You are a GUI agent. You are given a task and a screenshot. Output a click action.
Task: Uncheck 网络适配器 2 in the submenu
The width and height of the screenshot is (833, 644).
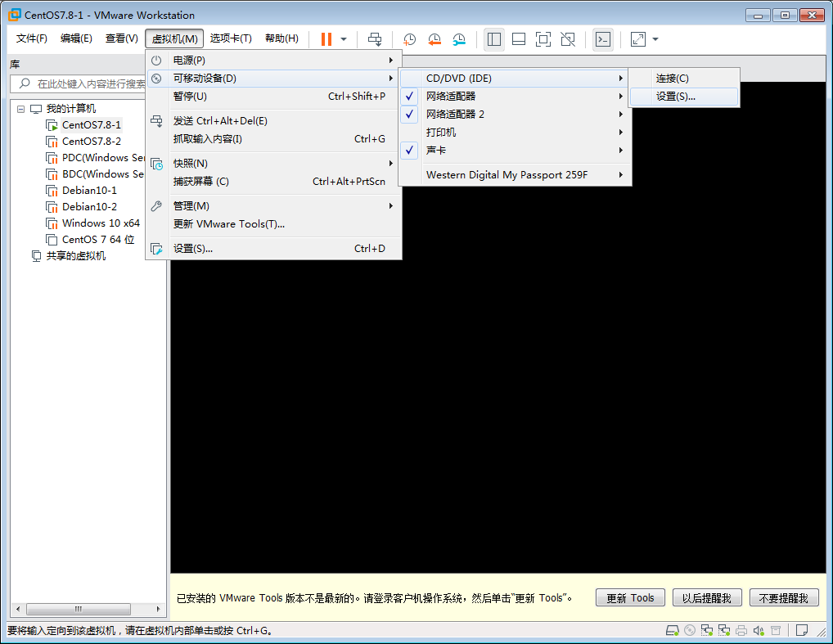pyautogui.click(x=409, y=114)
